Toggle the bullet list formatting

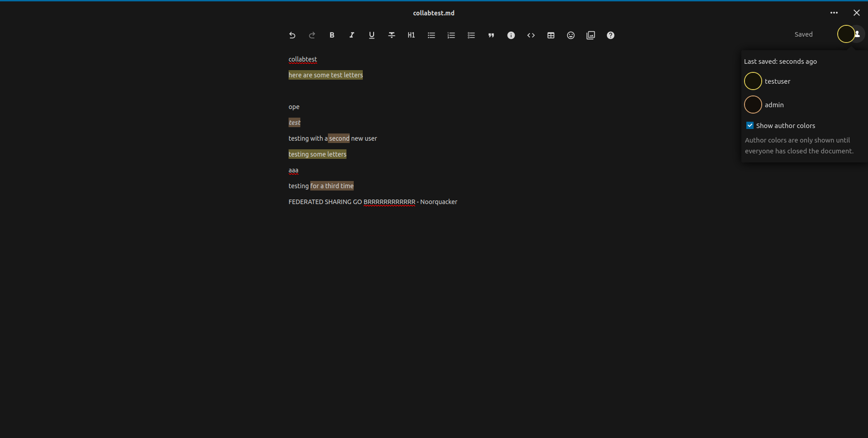coord(431,35)
